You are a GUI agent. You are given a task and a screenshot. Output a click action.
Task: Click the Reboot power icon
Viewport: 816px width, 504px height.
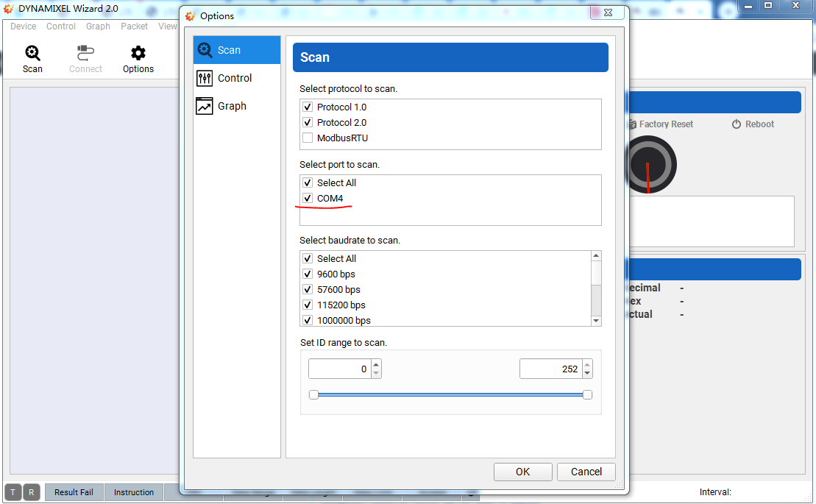736,124
